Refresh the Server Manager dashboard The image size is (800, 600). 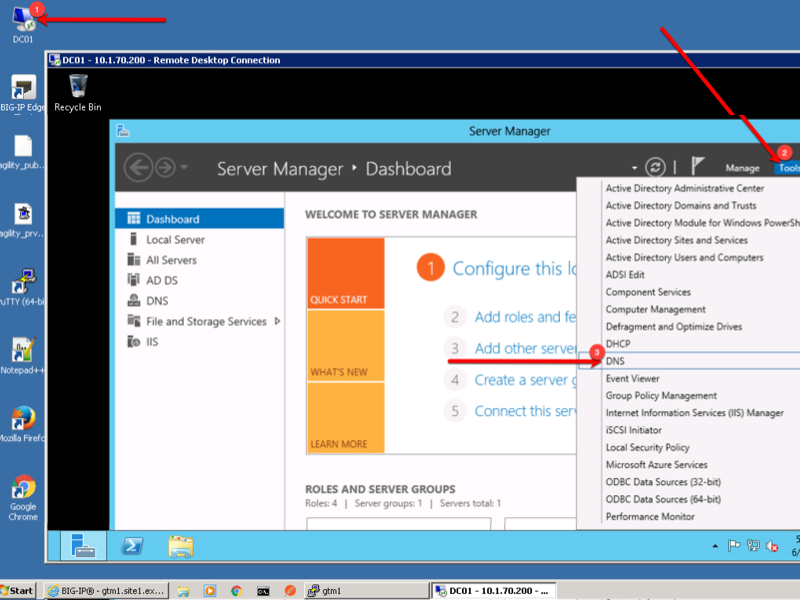click(x=655, y=167)
